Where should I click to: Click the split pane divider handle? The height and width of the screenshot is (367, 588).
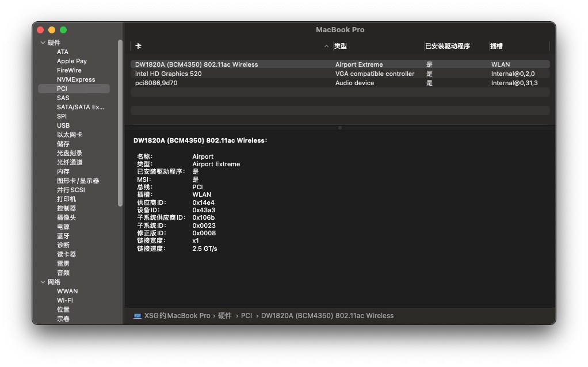pyautogui.click(x=340, y=128)
